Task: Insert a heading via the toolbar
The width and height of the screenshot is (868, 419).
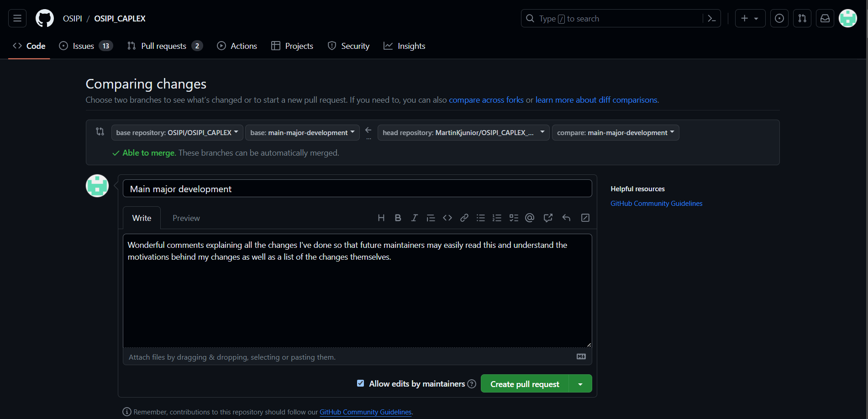Action: [381, 218]
